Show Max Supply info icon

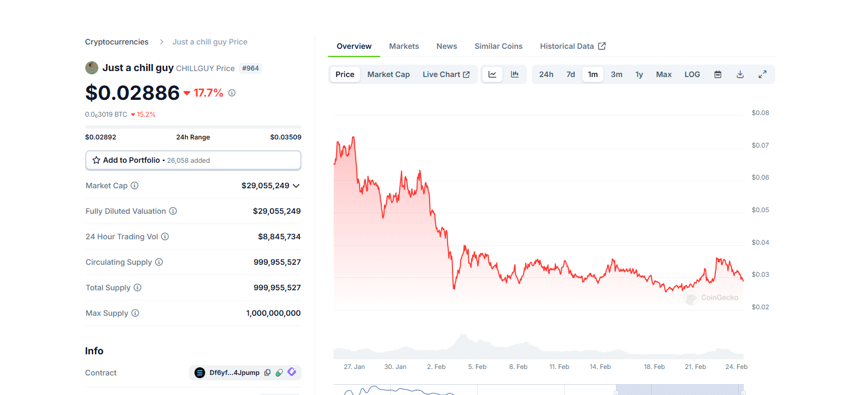click(135, 313)
